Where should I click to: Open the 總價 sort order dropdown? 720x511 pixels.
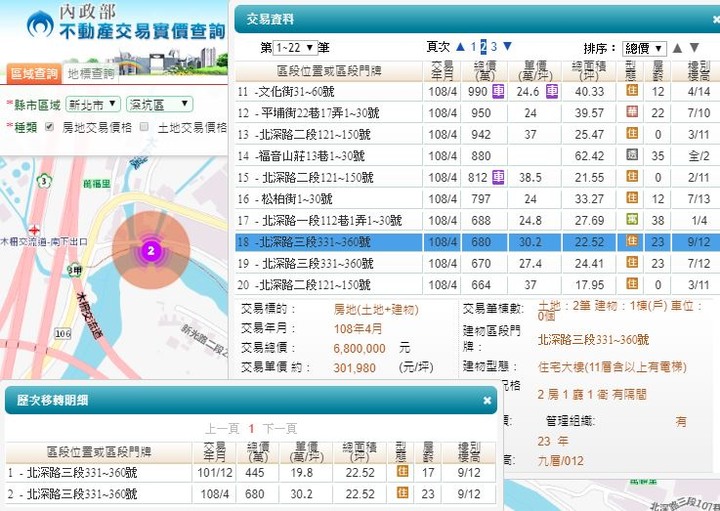click(644, 48)
